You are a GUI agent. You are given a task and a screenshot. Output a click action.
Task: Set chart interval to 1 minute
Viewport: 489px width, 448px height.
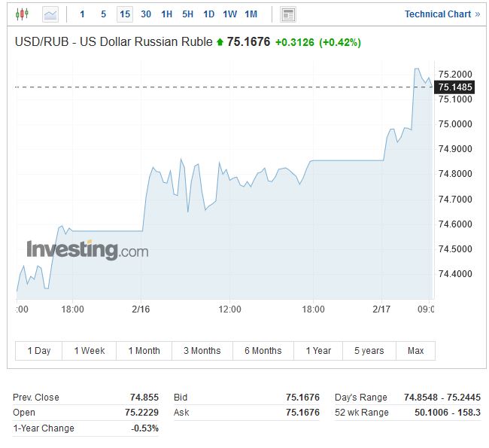click(83, 14)
